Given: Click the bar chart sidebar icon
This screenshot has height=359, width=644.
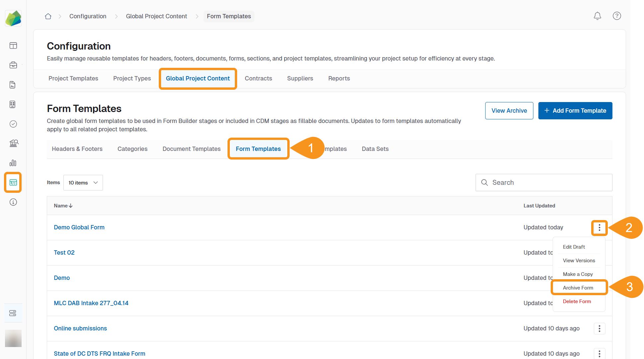Looking at the screenshot, I should pos(13,163).
